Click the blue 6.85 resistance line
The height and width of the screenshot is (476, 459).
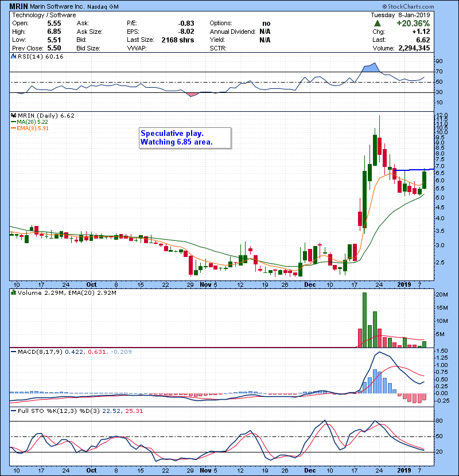click(414, 170)
